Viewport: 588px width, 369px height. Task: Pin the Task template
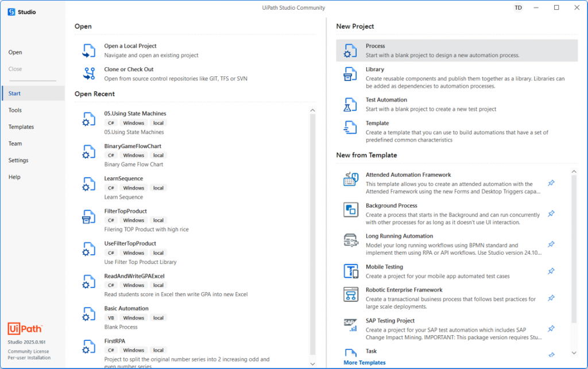pyautogui.click(x=551, y=355)
